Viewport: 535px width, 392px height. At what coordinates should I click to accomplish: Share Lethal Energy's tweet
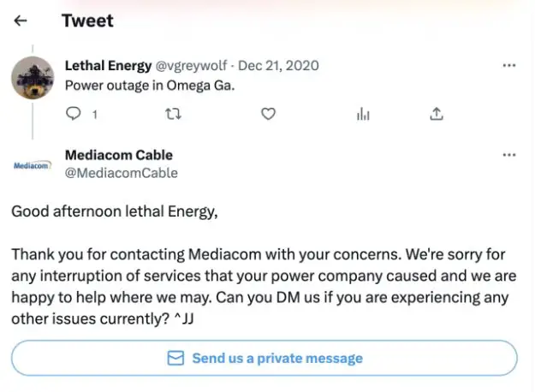click(x=437, y=114)
